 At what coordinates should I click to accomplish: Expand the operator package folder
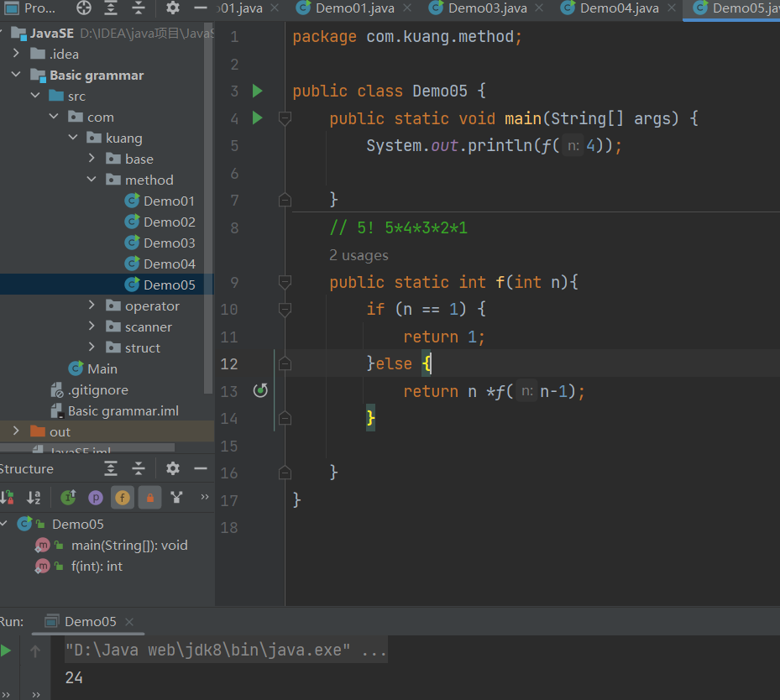tap(92, 306)
